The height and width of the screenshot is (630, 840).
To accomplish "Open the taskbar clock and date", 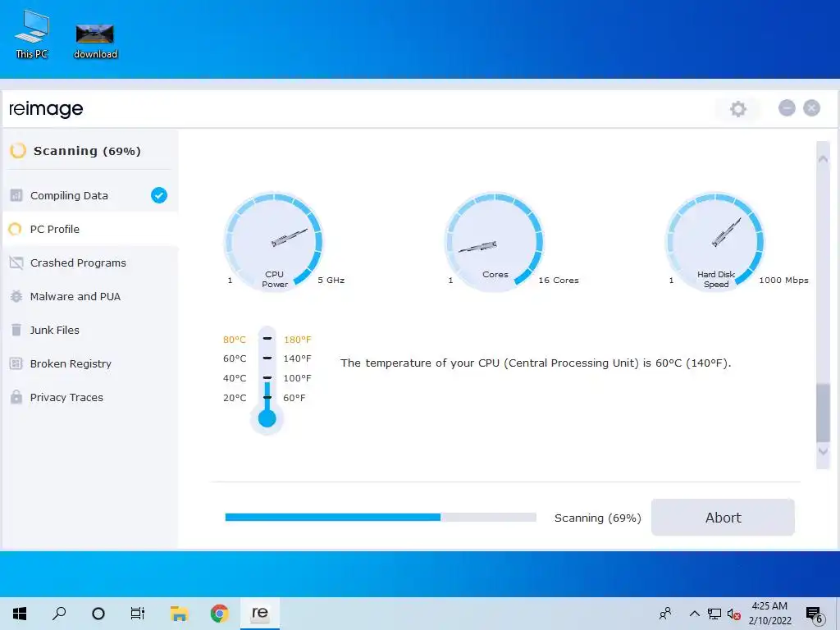I will 769,614.
